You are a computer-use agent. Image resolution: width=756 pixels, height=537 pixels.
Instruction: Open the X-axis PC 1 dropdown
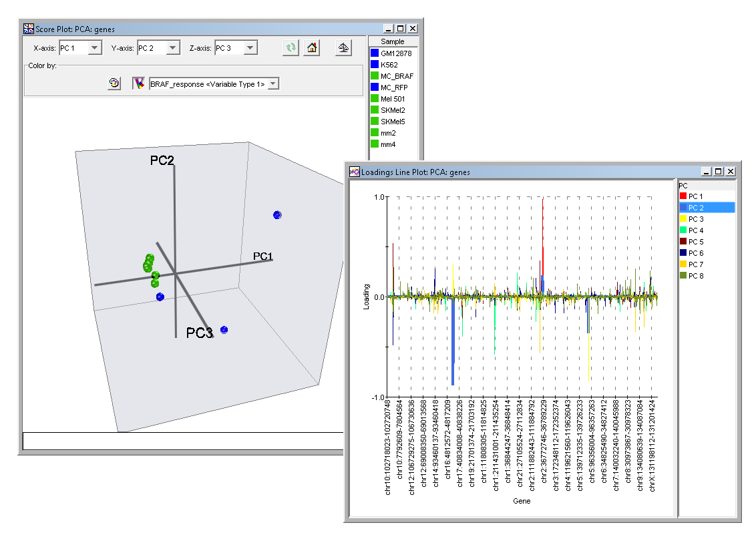coord(95,48)
